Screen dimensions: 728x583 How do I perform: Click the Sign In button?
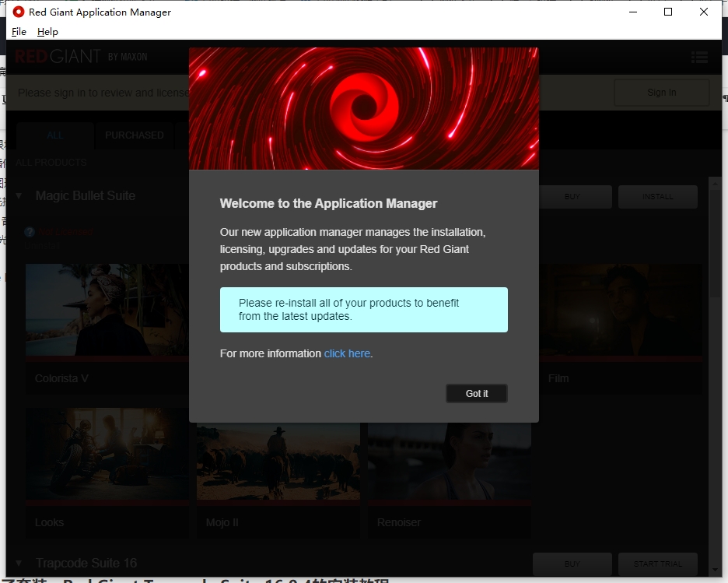point(662,93)
